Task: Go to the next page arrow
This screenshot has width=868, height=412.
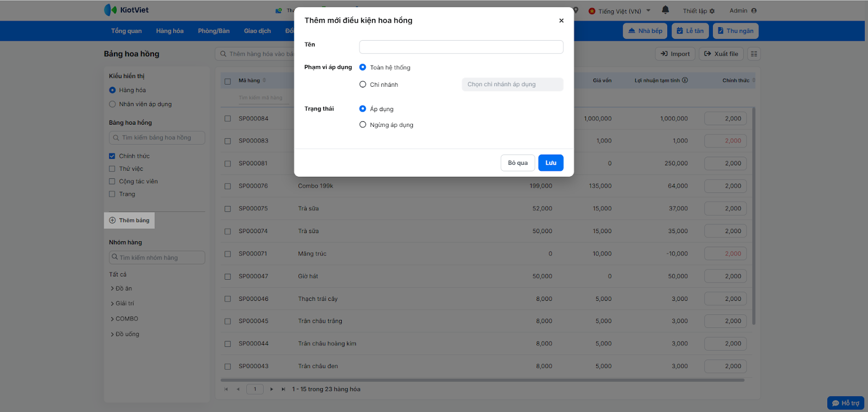Action: [x=272, y=389]
